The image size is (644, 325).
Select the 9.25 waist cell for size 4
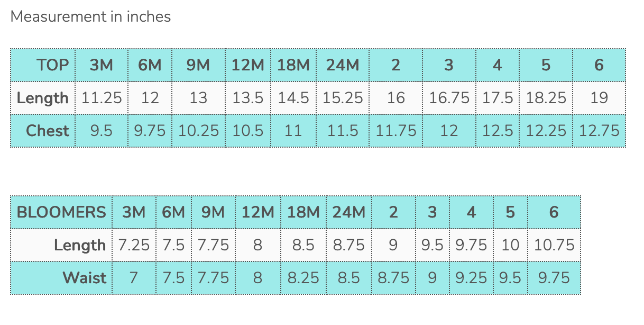(471, 277)
